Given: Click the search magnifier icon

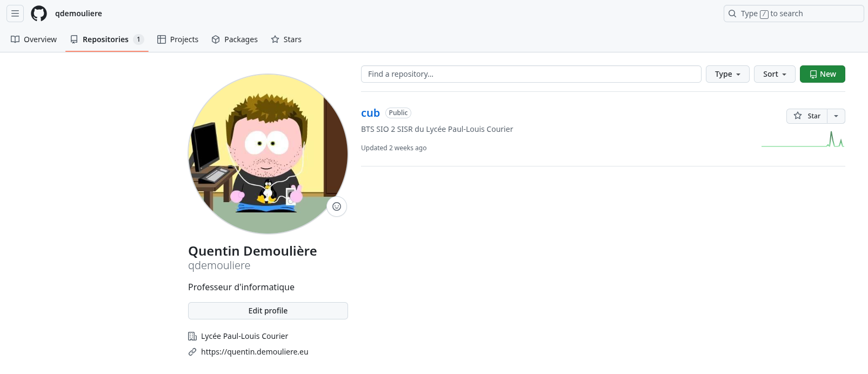Looking at the screenshot, I should 732,14.
